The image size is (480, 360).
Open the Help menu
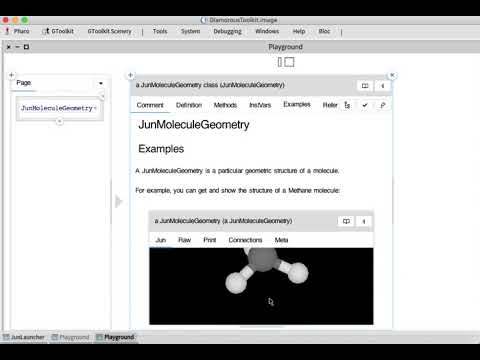click(x=299, y=31)
